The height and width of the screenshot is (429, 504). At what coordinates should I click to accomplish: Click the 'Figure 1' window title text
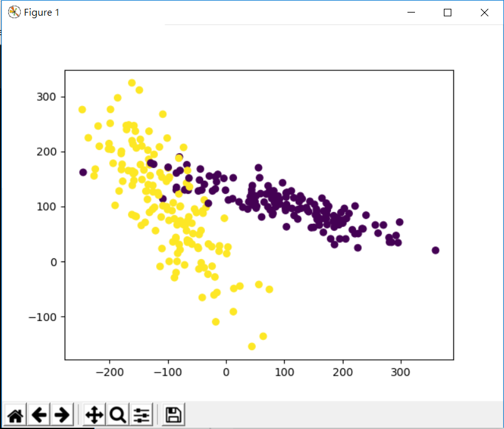tap(41, 12)
